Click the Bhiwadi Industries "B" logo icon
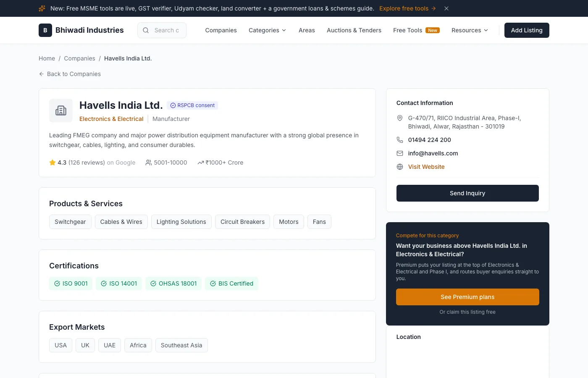Viewport: 588px width, 378px height. 45,30
